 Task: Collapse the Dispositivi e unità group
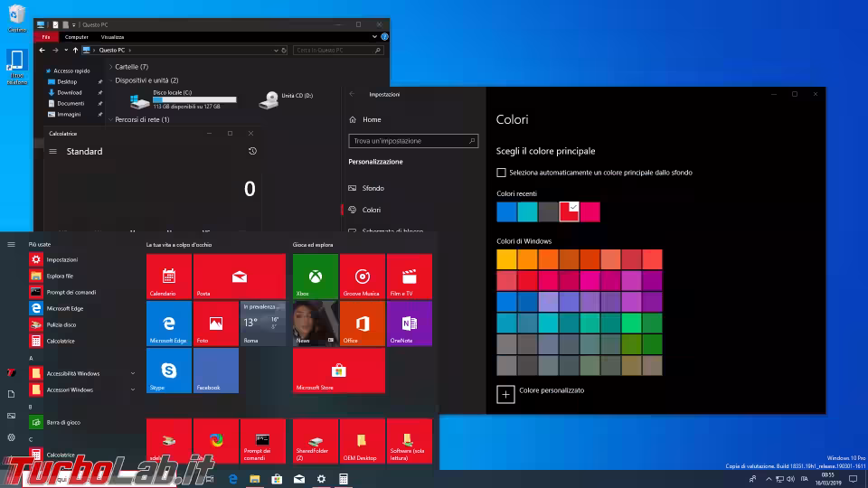click(x=111, y=80)
